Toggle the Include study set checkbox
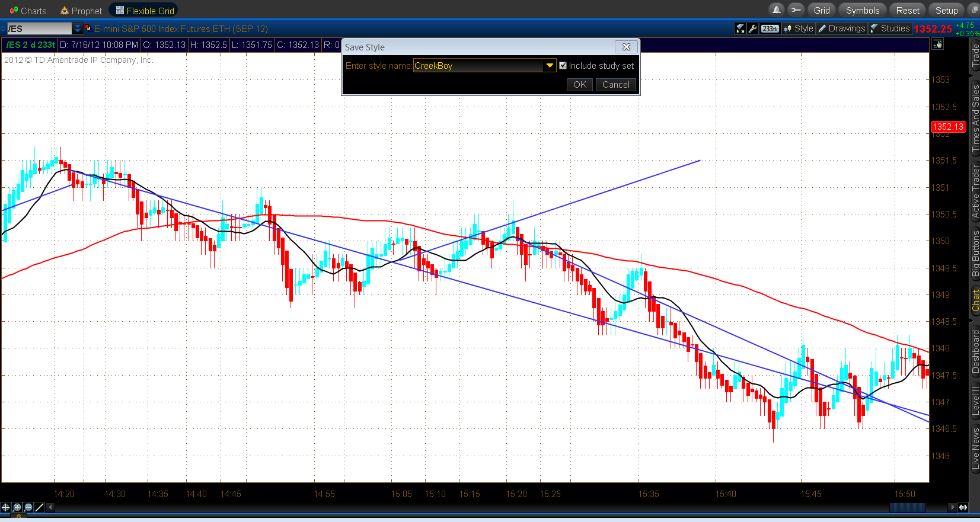The image size is (980, 522). (x=563, y=66)
